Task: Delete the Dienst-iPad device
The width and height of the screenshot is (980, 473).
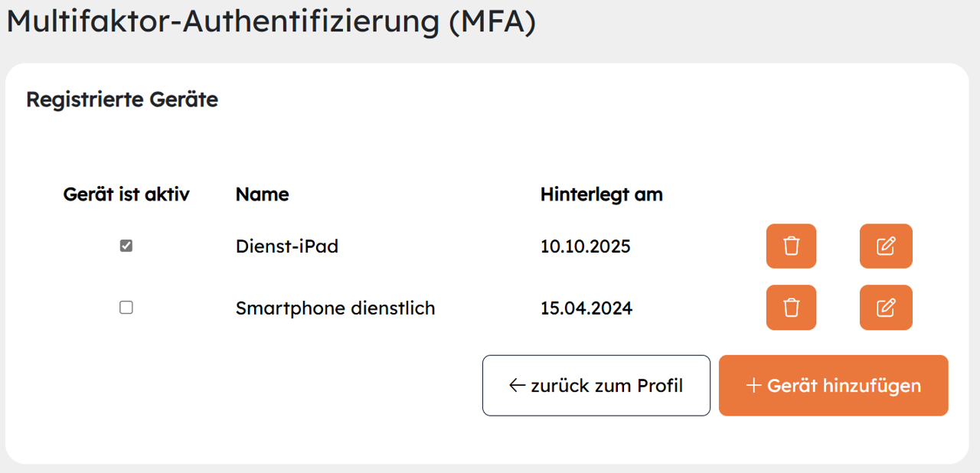Action: (791, 246)
